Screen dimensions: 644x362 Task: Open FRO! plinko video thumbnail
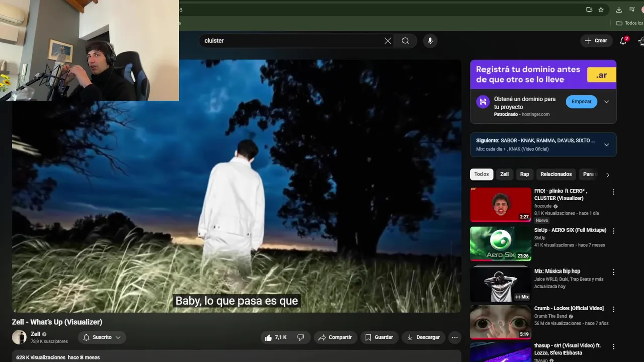[x=501, y=205]
